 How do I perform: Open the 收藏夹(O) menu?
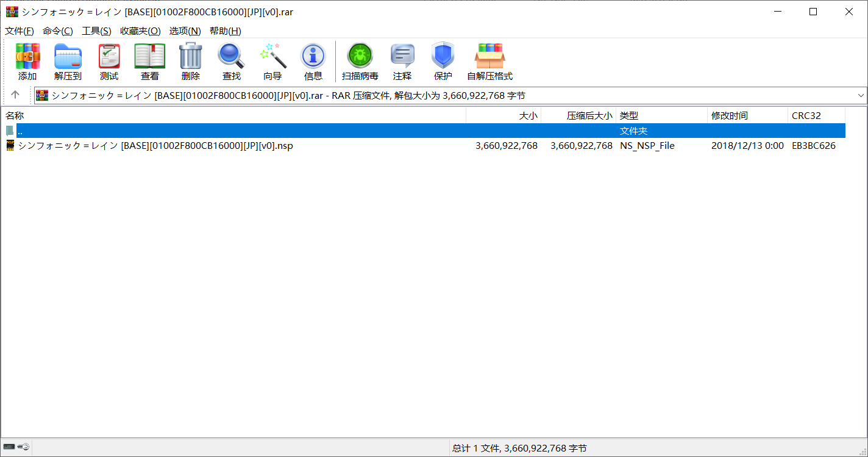tap(140, 31)
